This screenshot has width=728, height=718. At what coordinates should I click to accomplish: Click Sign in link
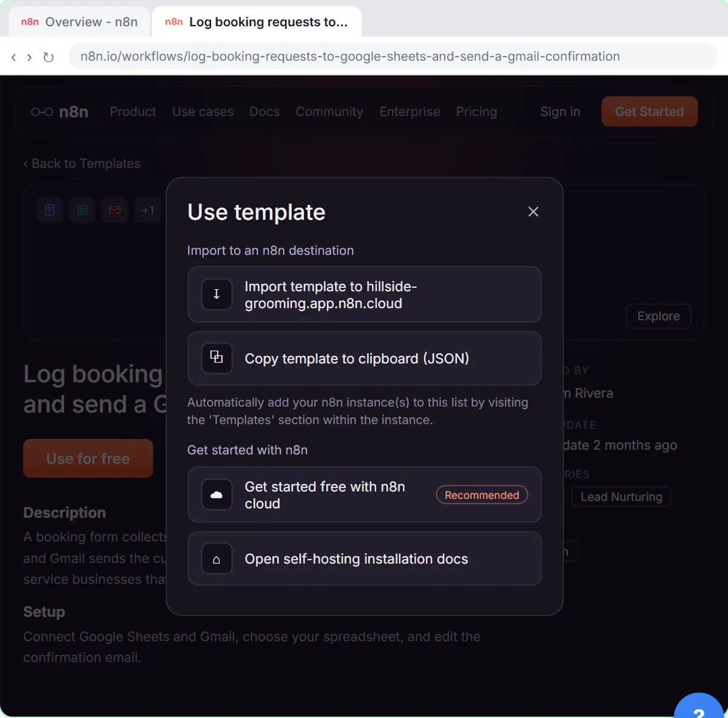(x=560, y=112)
